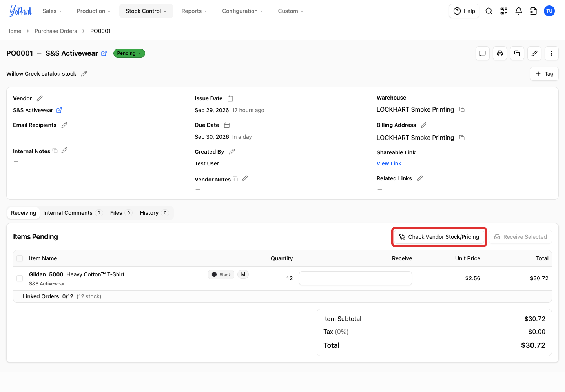Click the TU user avatar
565x392 pixels.
pos(549,11)
